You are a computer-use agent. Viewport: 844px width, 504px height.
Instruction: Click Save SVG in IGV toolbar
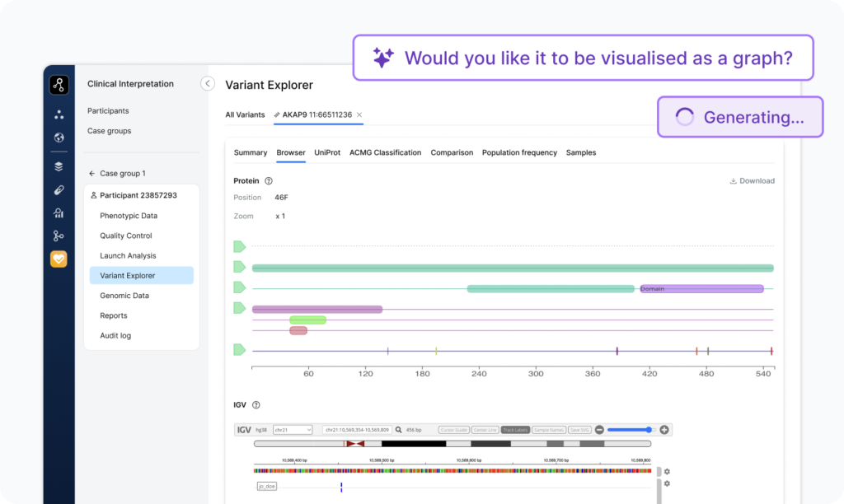pyautogui.click(x=580, y=430)
